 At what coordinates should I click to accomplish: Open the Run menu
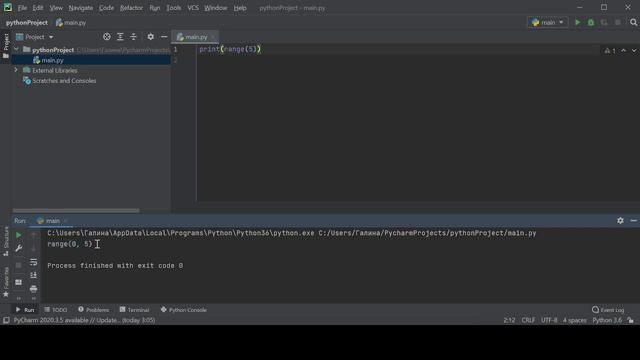tap(155, 8)
